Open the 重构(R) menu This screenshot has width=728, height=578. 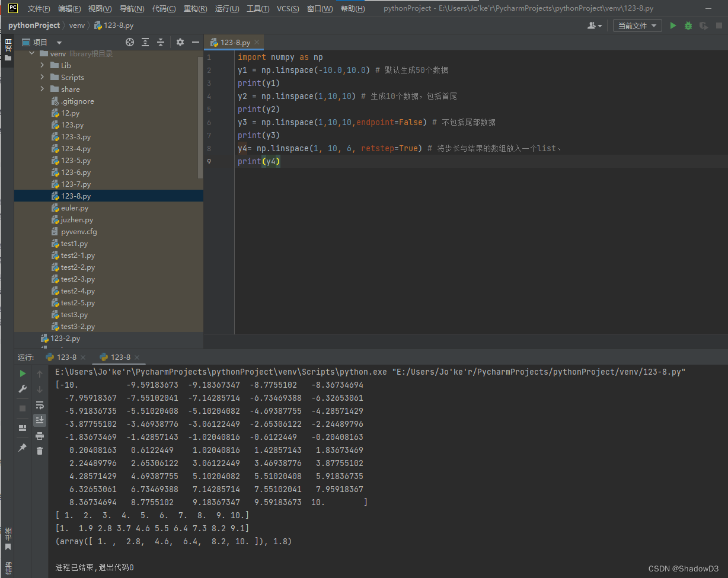click(196, 9)
